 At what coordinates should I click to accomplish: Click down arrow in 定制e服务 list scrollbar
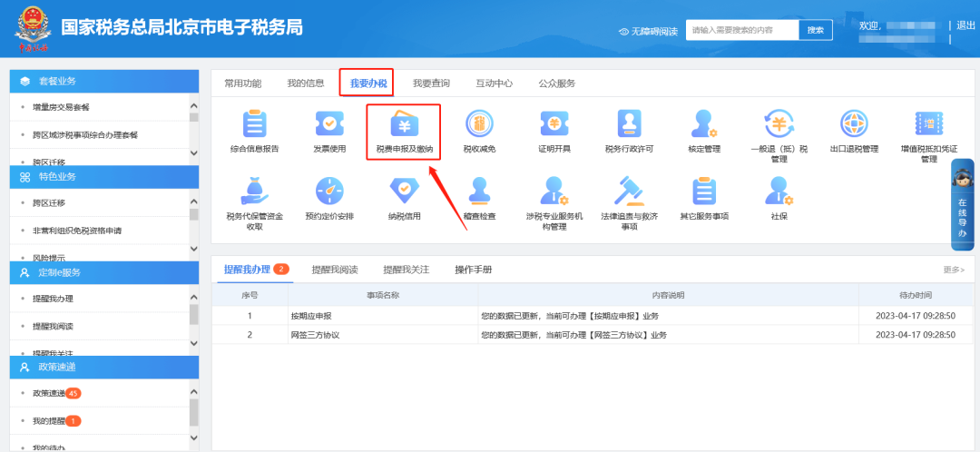pos(194,343)
